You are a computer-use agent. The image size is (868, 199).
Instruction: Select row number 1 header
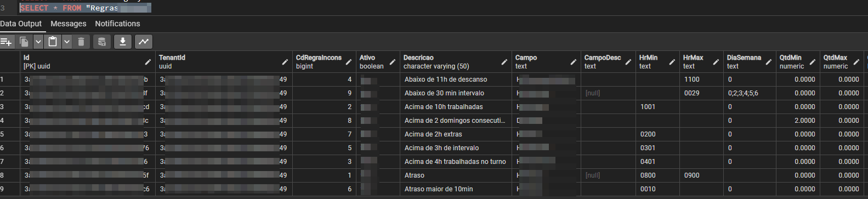pyautogui.click(x=10, y=79)
